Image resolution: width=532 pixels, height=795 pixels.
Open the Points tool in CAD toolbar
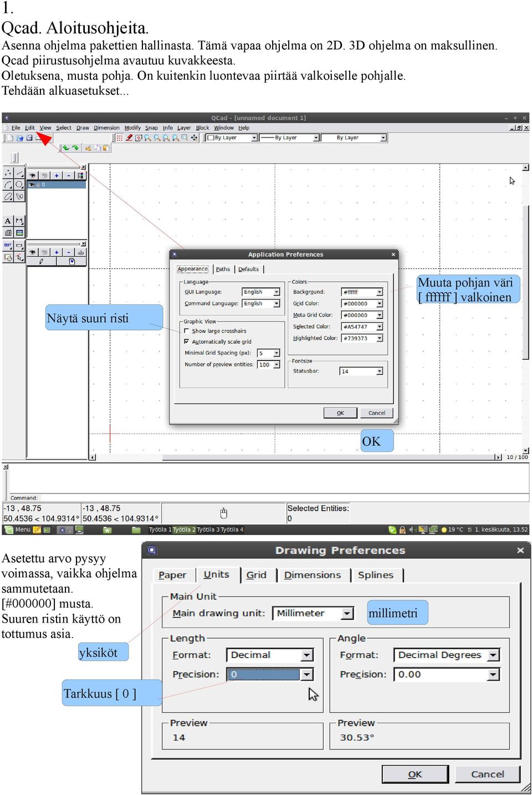tap(8, 173)
